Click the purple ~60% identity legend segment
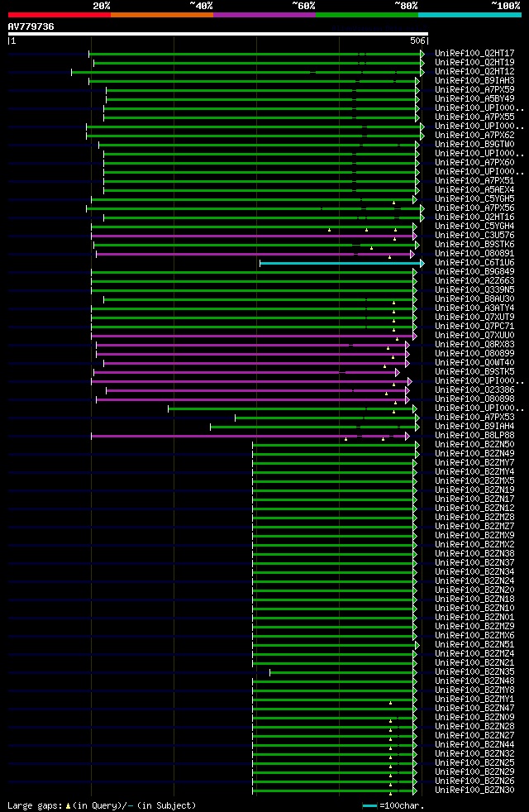This screenshot has height=812, width=529. 264,15
